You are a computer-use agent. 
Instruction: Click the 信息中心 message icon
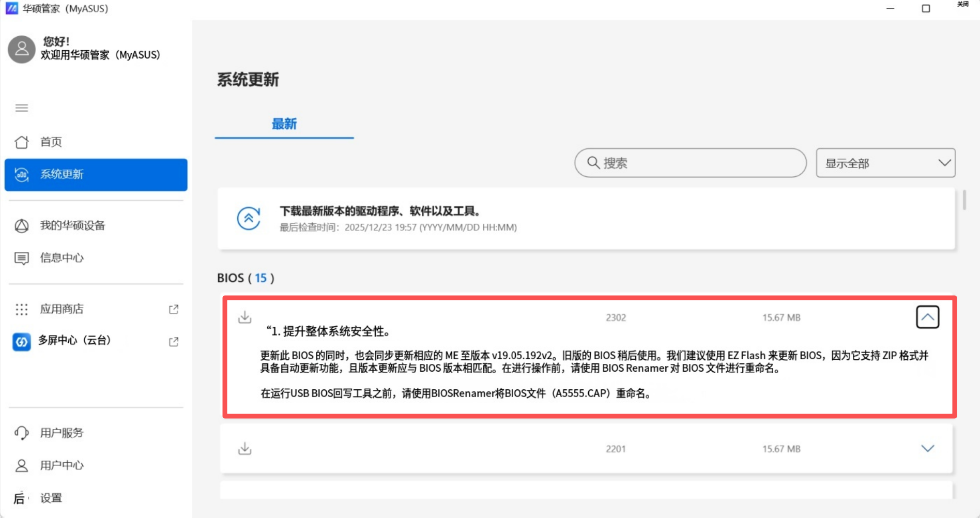point(22,258)
